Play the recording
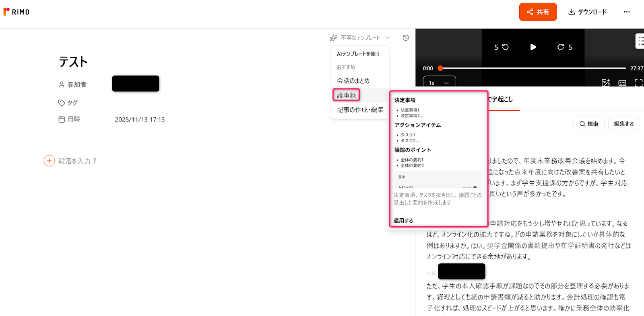The width and height of the screenshot is (644, 316). 533,47
